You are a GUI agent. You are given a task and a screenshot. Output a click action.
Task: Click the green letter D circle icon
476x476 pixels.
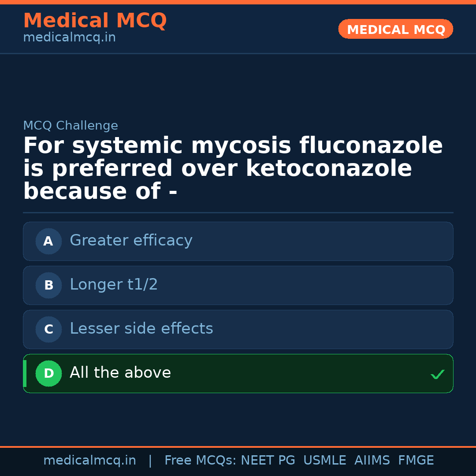coord(48,373)
